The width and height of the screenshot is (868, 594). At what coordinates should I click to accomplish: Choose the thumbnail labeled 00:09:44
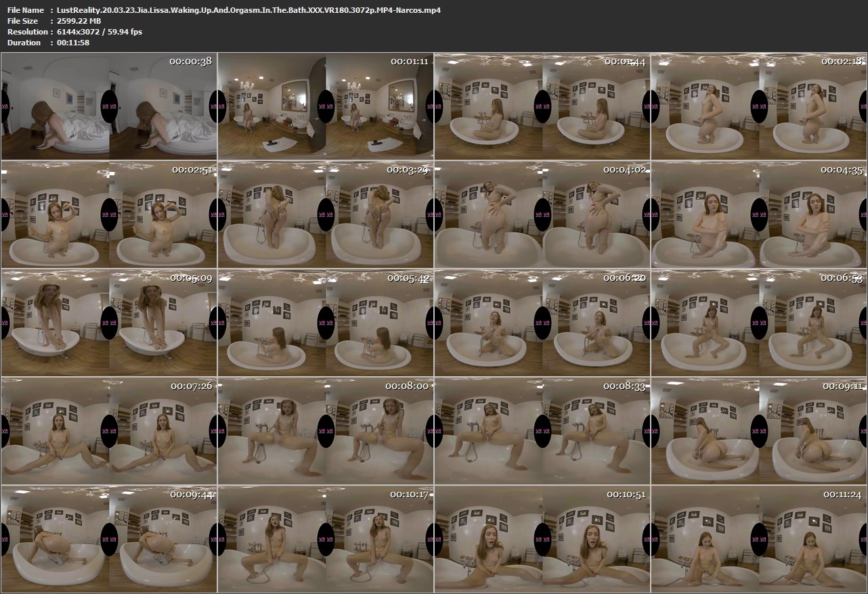coord(109,539)
